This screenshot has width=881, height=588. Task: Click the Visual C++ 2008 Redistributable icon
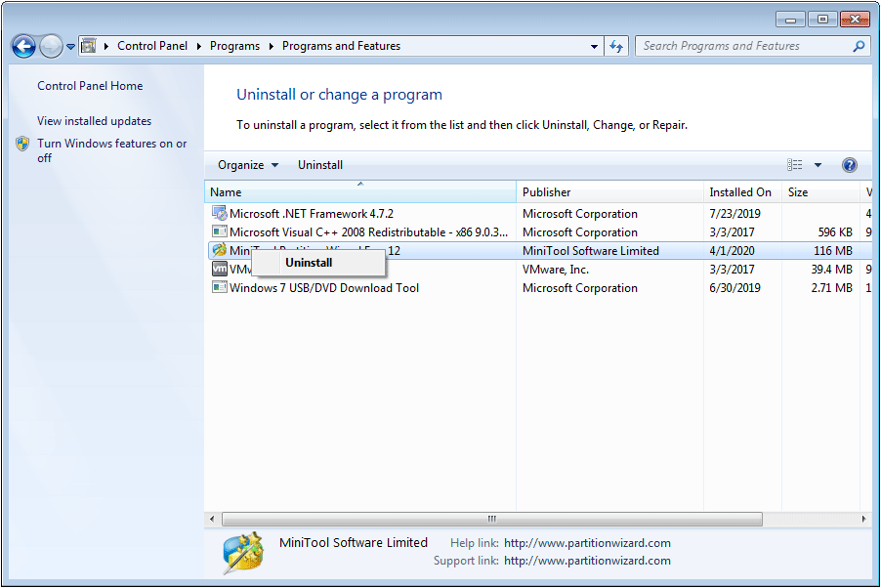(219, 231)
